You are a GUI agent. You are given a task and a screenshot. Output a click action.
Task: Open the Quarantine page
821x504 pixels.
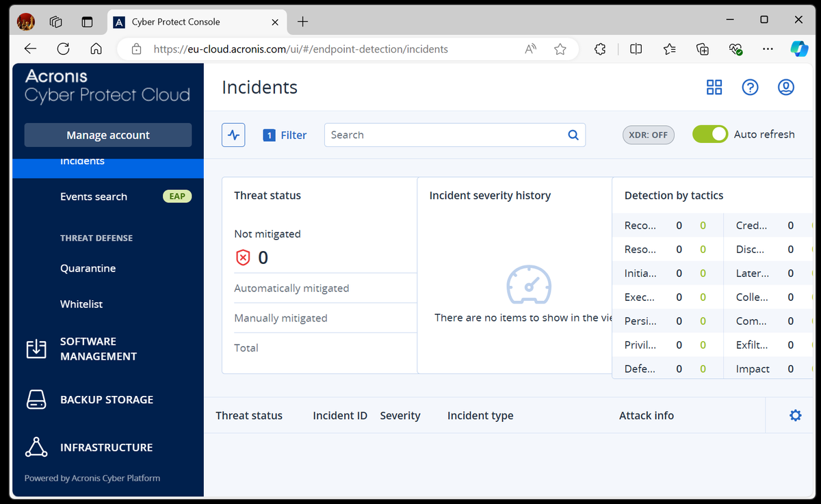point(88,268)
